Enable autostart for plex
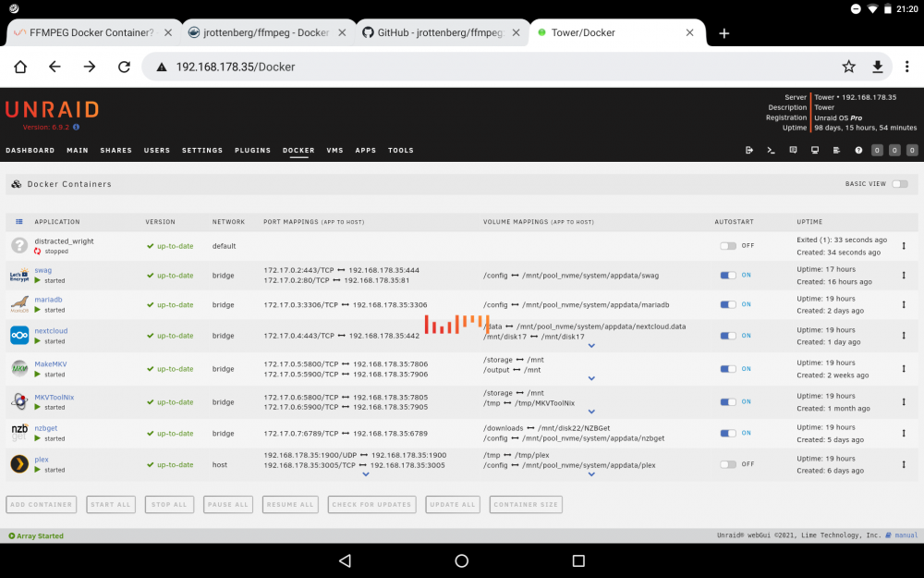Screen dimensions: 924x578 pyautogui.click(x=728, y=464)
